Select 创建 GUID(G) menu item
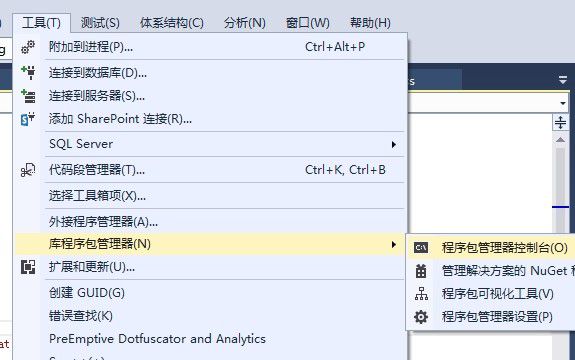The width and height of the screenshot is (575, 360). point(210,293)
